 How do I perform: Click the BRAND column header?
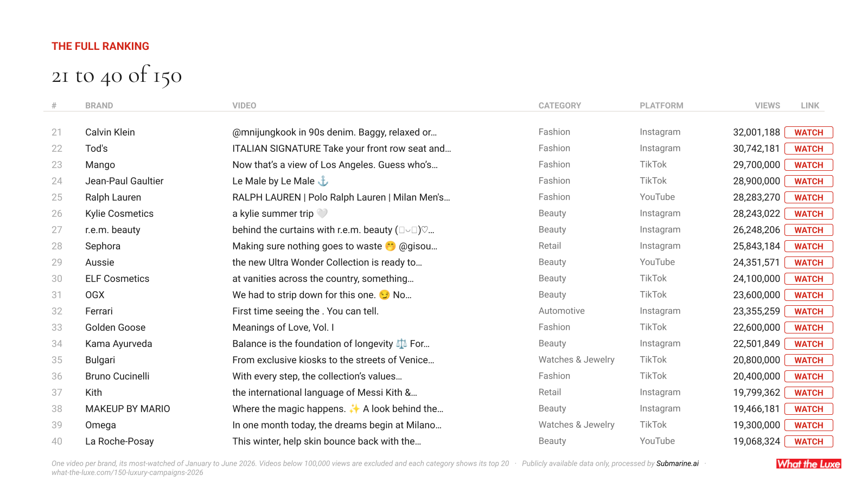click(99, 106)
